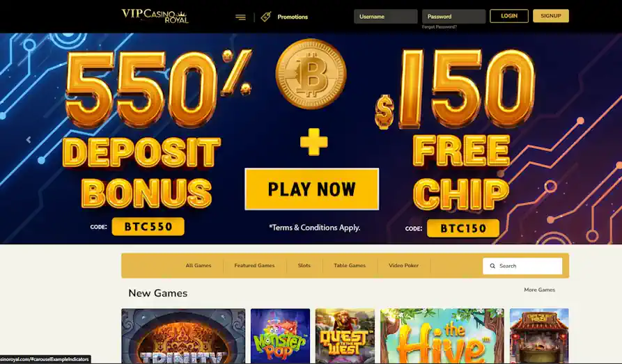Switch to the Table Games tab
Screen dimensions: 622x364
350,266
